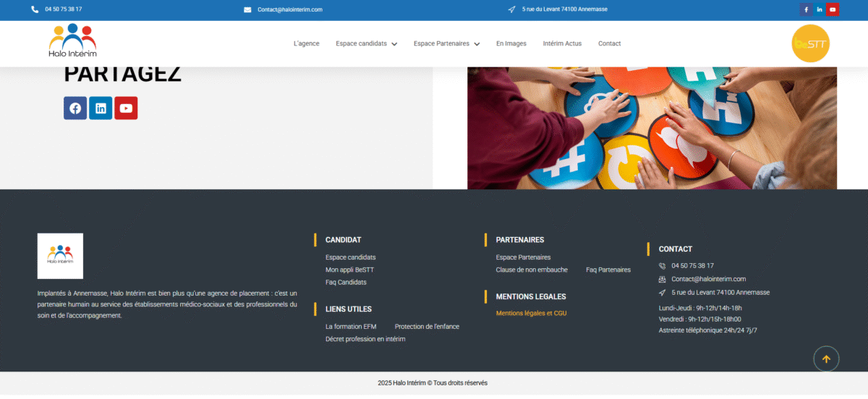
Task: Expand Espace Partenaires dropdown chevron
Action: click(477, 44)
